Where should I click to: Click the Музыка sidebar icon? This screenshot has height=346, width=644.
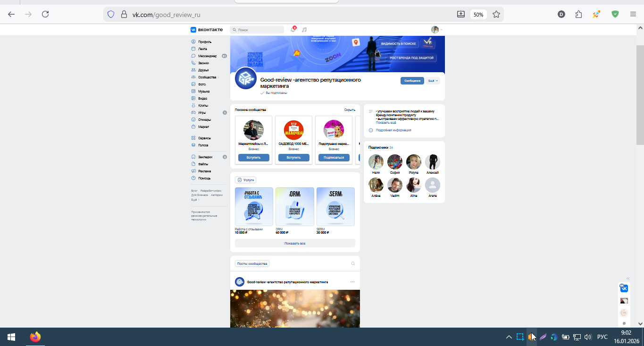click(193, 91)
